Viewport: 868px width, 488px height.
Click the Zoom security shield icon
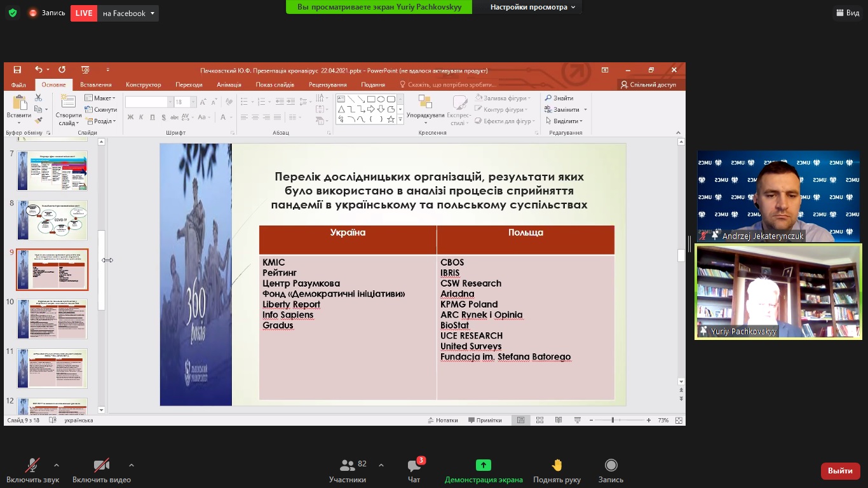coord(12,13)
